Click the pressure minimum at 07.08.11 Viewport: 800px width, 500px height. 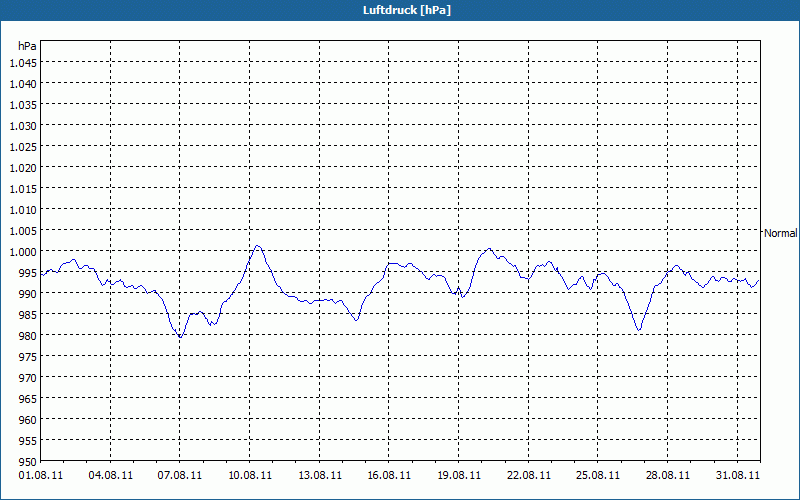click(x=180, y=337)
